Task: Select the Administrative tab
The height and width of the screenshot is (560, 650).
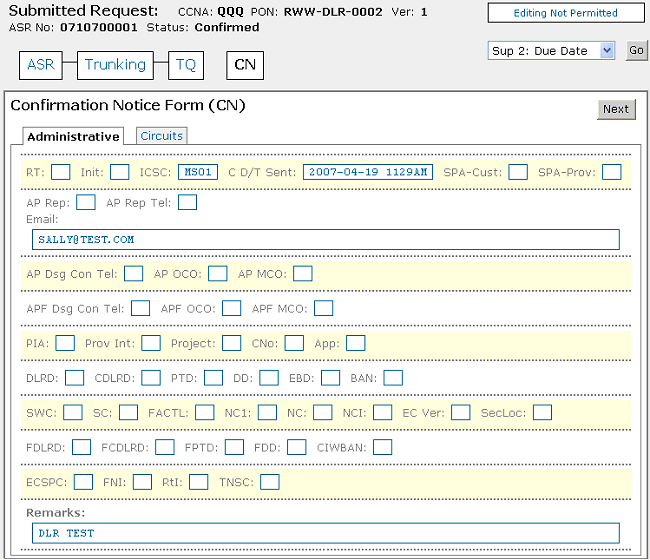Action: [x=73, y=136]
